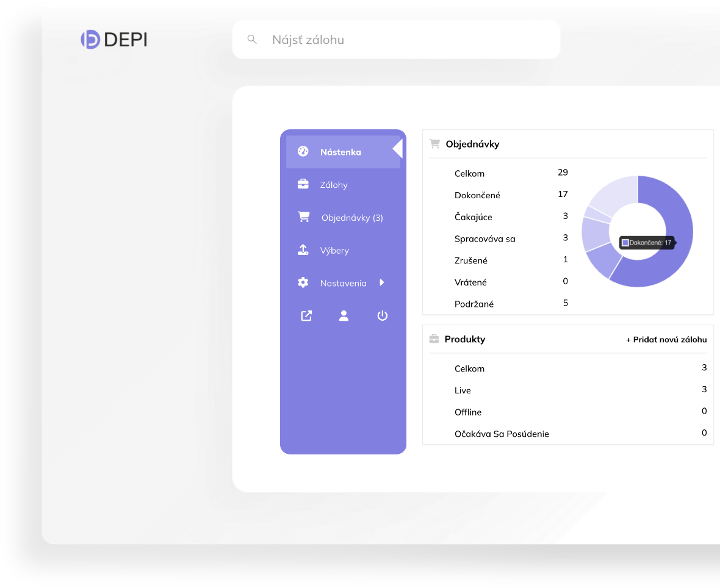Click the Objednávky cart icon in sidebar

(303, 217)
